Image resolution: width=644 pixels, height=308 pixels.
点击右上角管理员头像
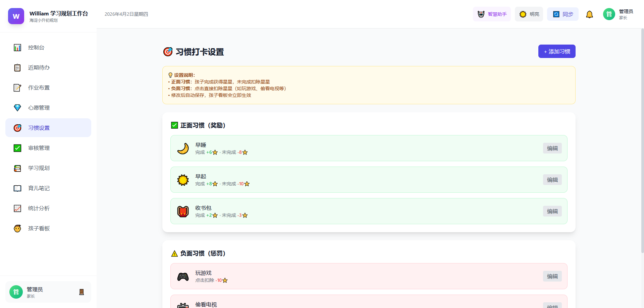(x=609, y=14)
